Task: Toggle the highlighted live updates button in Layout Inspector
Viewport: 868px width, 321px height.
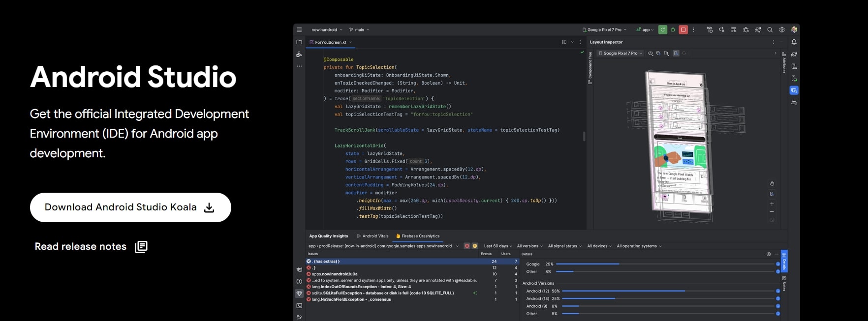Action: [676, 53]
